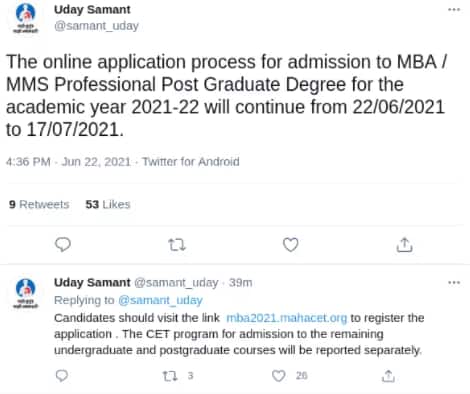
Task: Share the main tweet via share icon
Action: 404,245
